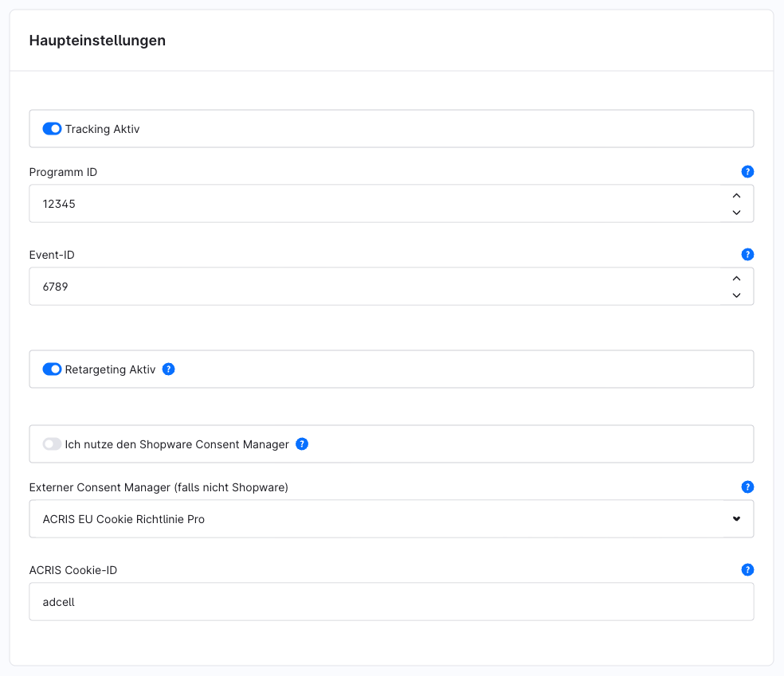
Task: Turn off the Retargeting Aktiv switch
Action: click(52, 369)
